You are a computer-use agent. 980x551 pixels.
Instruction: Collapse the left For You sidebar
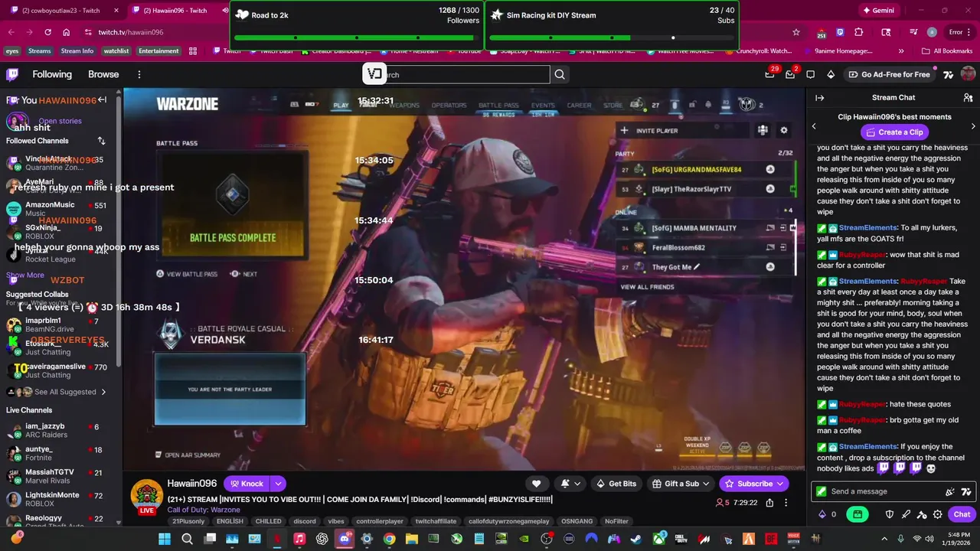(102, 100)
